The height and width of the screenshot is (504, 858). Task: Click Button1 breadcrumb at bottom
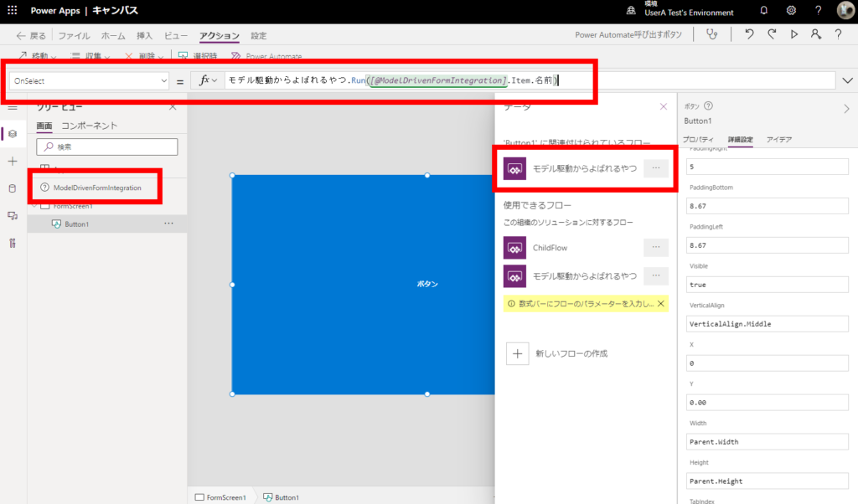click(282, 497)
